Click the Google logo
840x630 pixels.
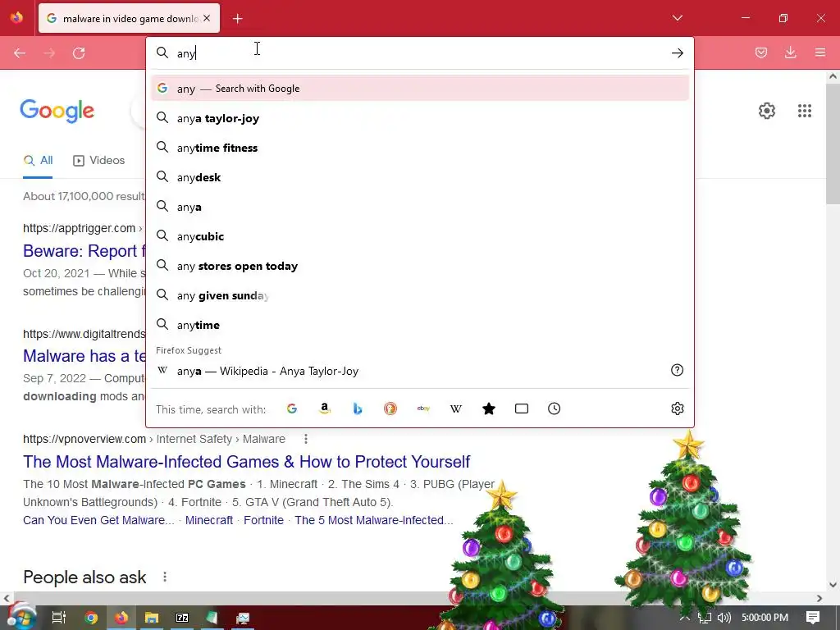[x=57, y=111]
